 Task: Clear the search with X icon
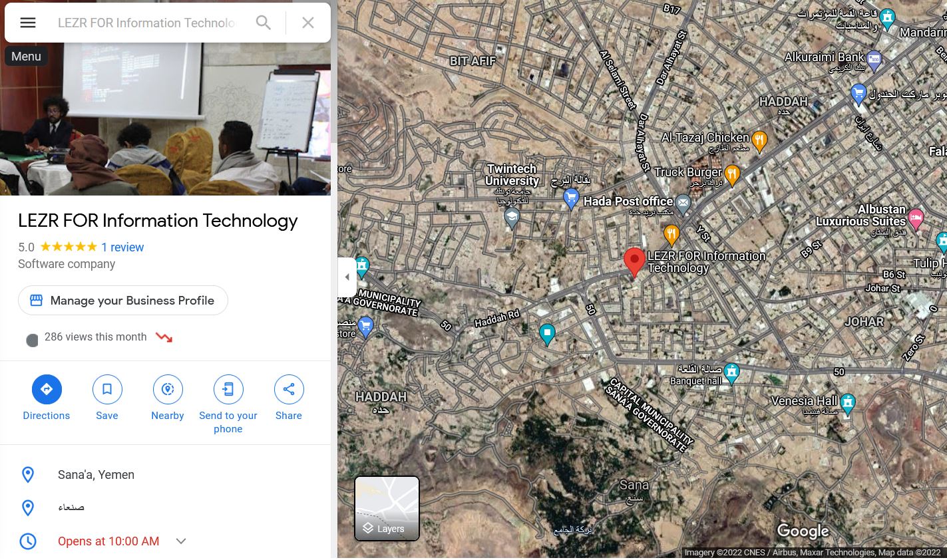click(307, 23)
